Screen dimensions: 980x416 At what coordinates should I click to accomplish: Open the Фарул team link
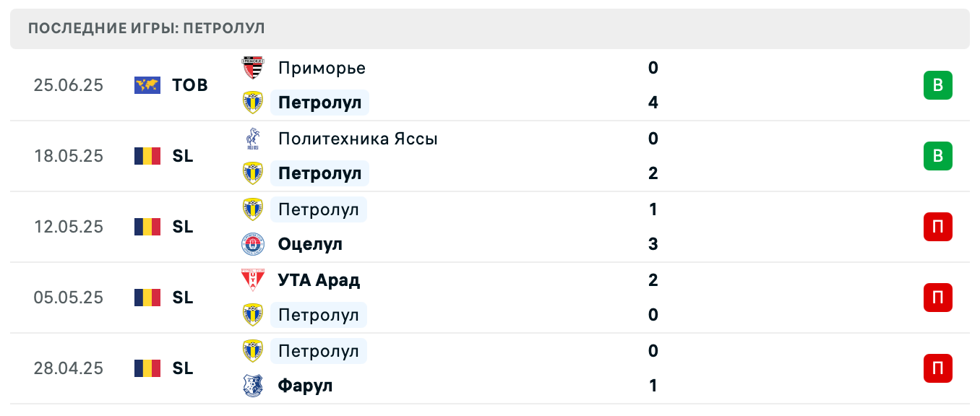tap(305, 386)
